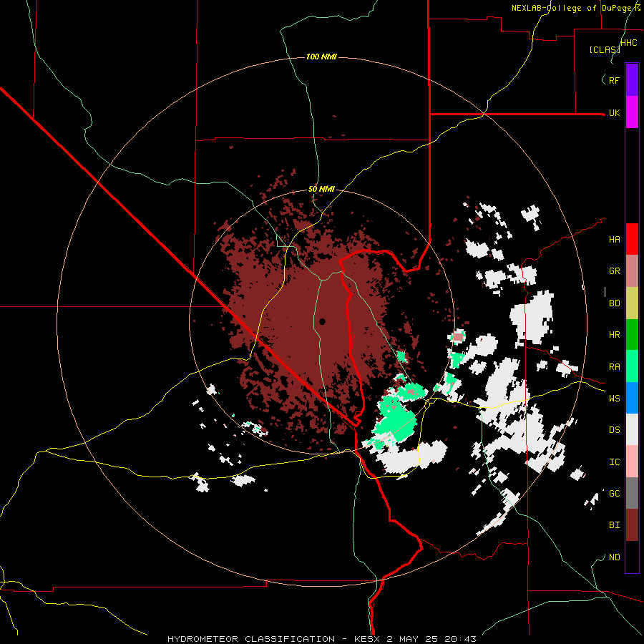The height and width of the screenshot is (644, 644).
Task: Click the GR legend label
Action: [614, 271]
